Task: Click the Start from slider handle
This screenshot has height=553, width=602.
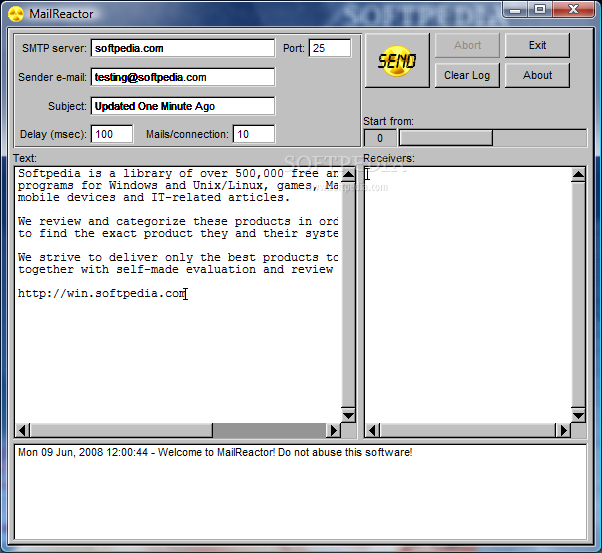Action: tap(446, 138)
